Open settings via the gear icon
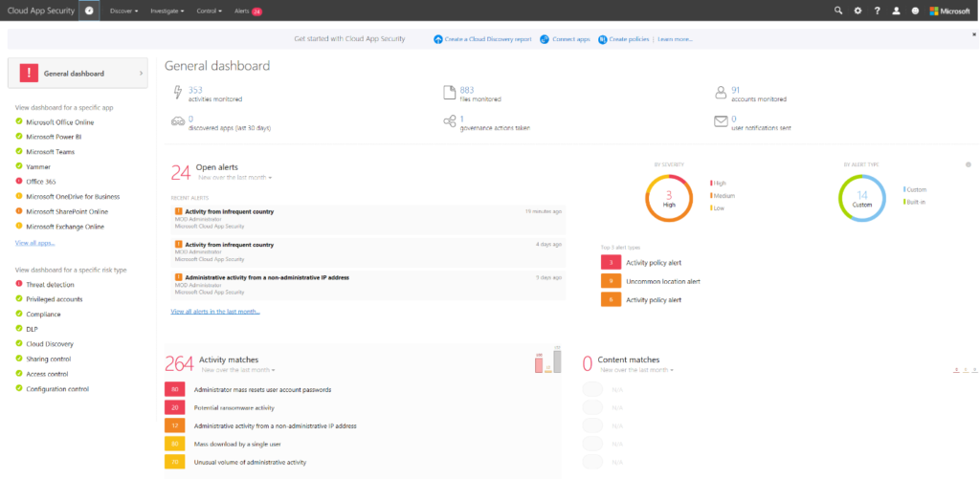The image size is (980, 479). 857,11
